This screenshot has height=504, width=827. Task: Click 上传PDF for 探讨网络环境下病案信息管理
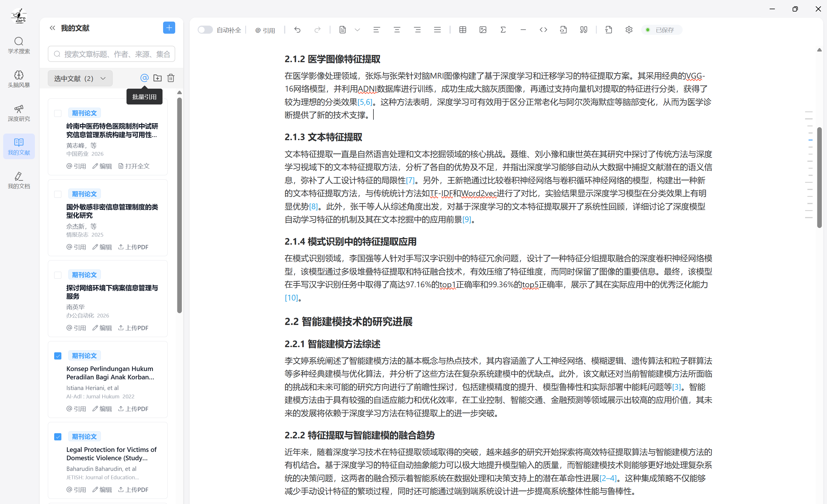tap(133, 328)
